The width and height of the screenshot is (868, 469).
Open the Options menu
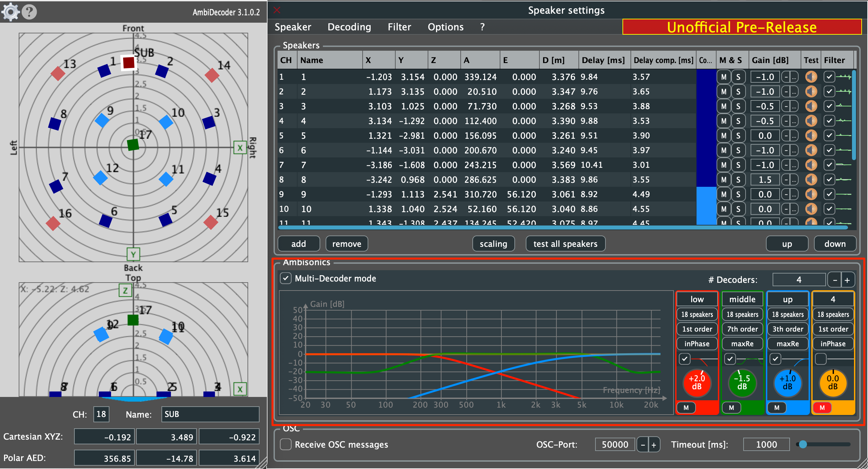tap(445, 27)
